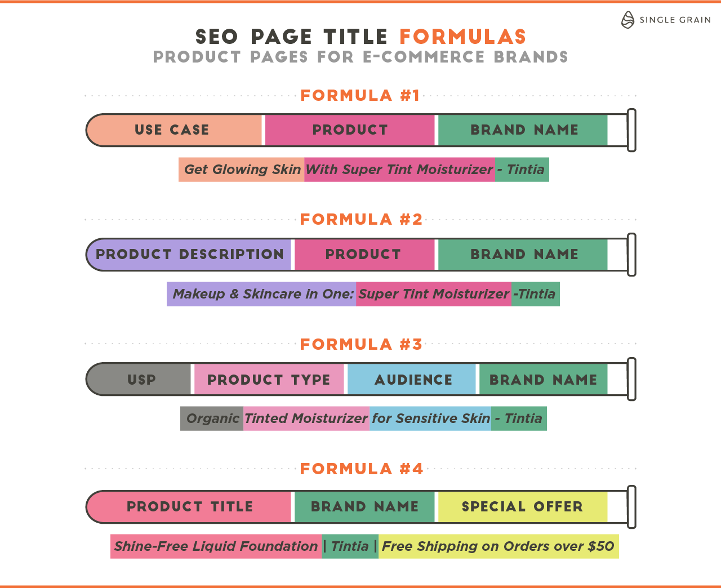Click "Get Glowing Skin" example text
This screenshot has height=588, width=721.
(x=242, y=170)
